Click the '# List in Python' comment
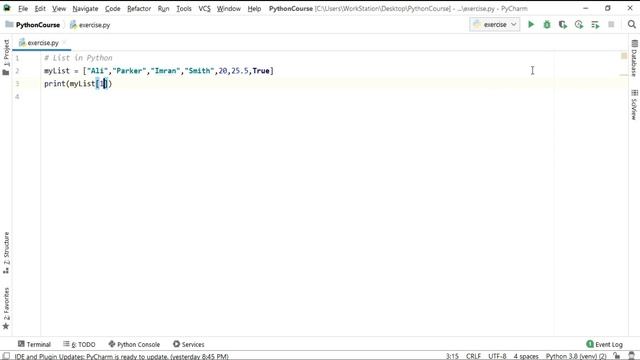The width and height of the screenshot is (640, 360). [x=78, y=58]
